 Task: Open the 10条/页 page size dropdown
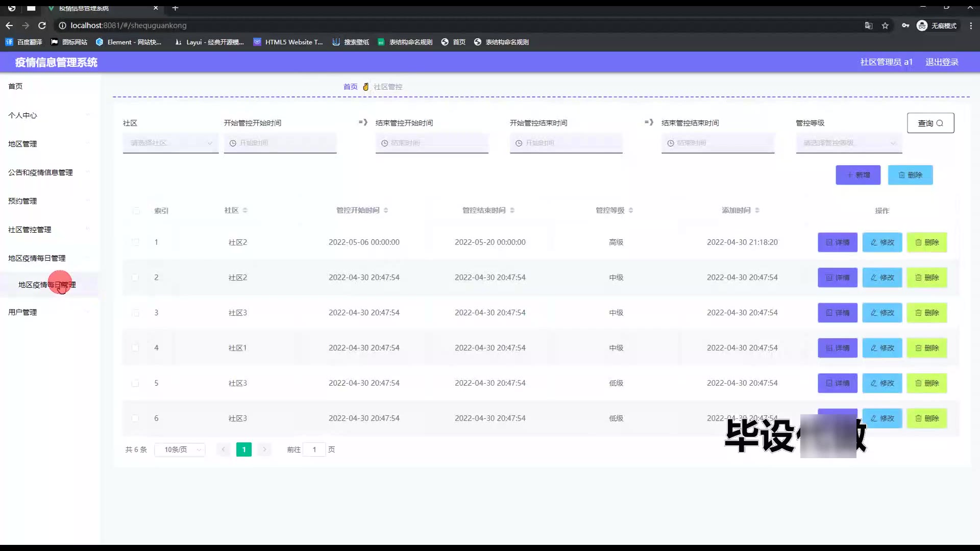click(x=180, y=449)
